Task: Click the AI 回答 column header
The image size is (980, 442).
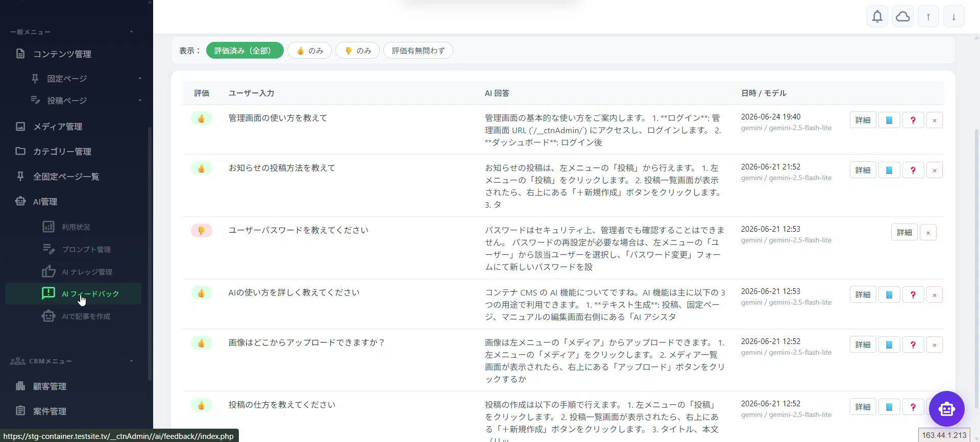Action: (497, 93)
